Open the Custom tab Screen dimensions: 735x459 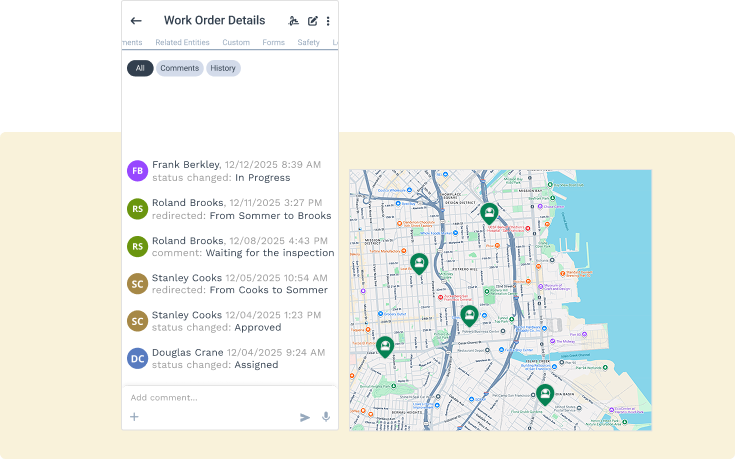236,42
